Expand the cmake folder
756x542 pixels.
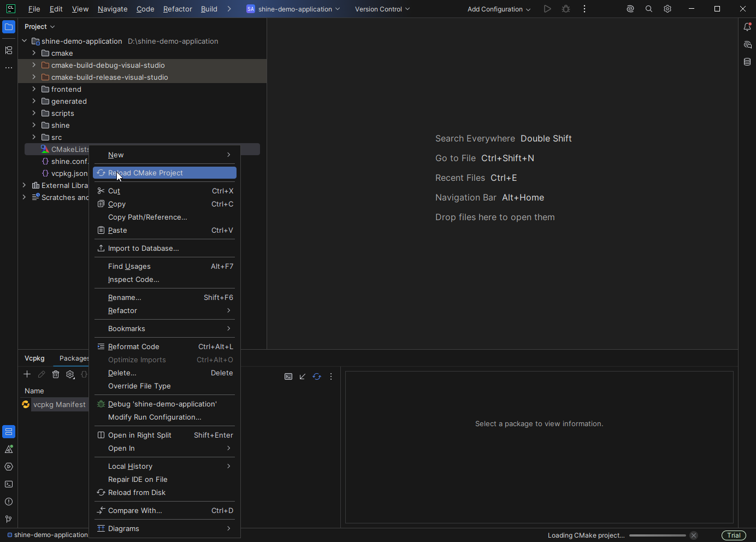[x=34, y=53]
